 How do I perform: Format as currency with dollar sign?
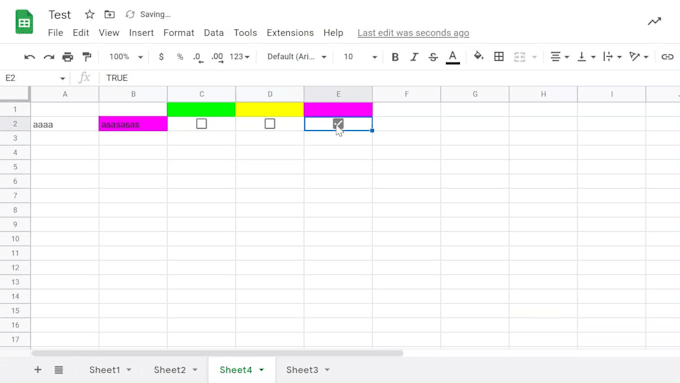click(161, 57)
